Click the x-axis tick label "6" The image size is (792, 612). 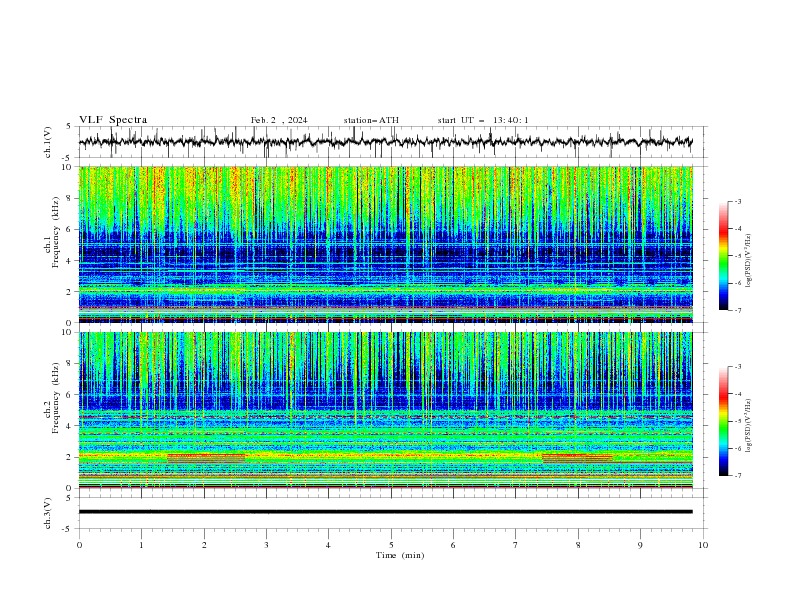453,545
